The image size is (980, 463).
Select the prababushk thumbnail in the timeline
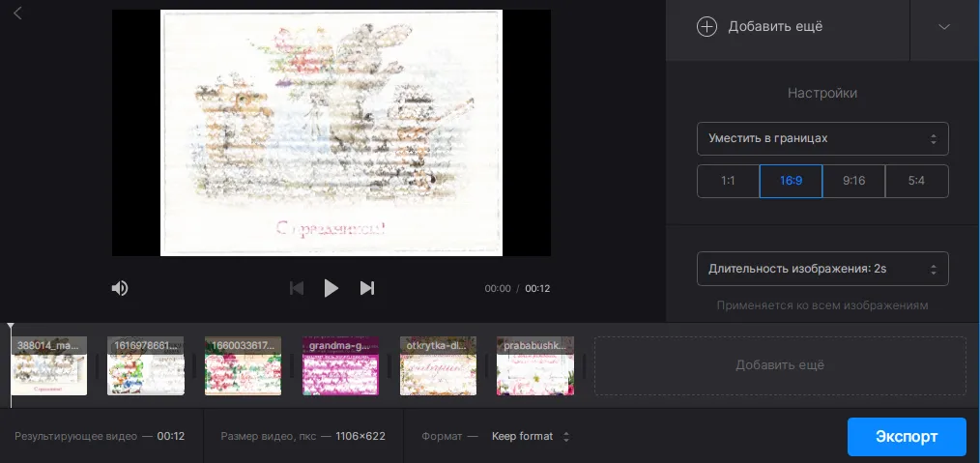[x=534, y=367]
